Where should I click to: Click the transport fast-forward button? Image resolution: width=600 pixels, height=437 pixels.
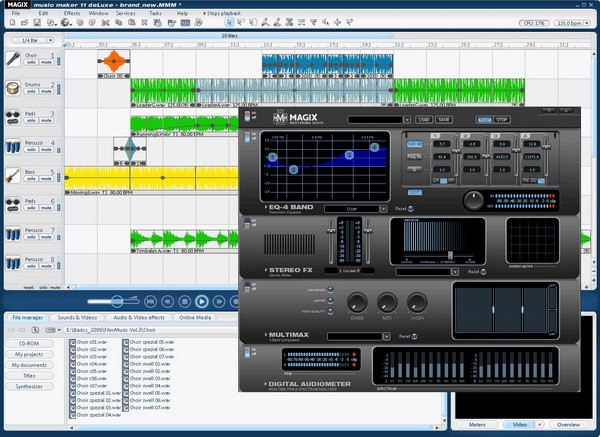tap(219, 302)
